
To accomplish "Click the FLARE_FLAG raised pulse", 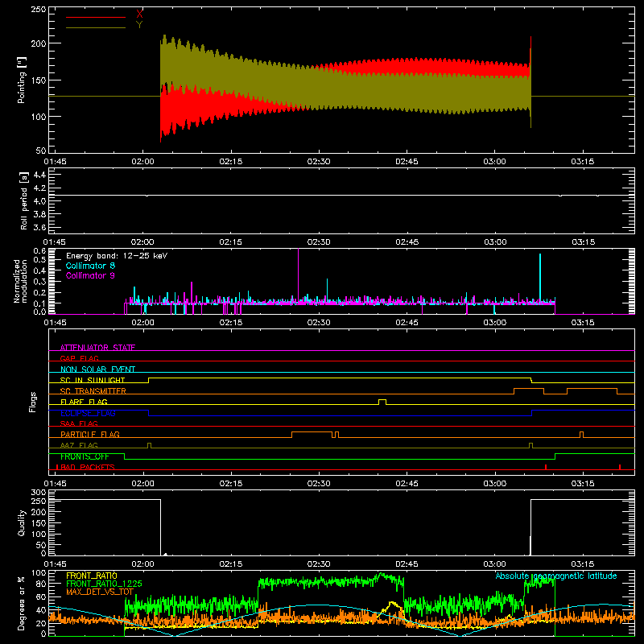I will pos(382,401).
